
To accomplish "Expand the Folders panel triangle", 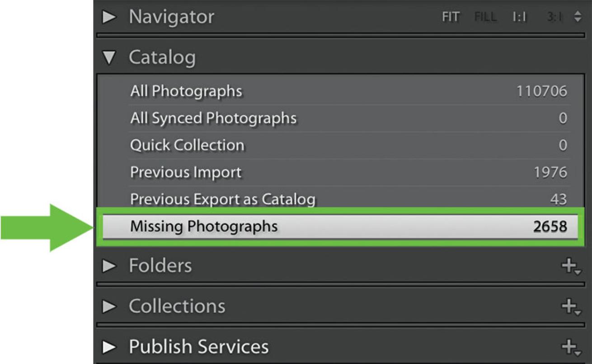I will click(109, 266).
